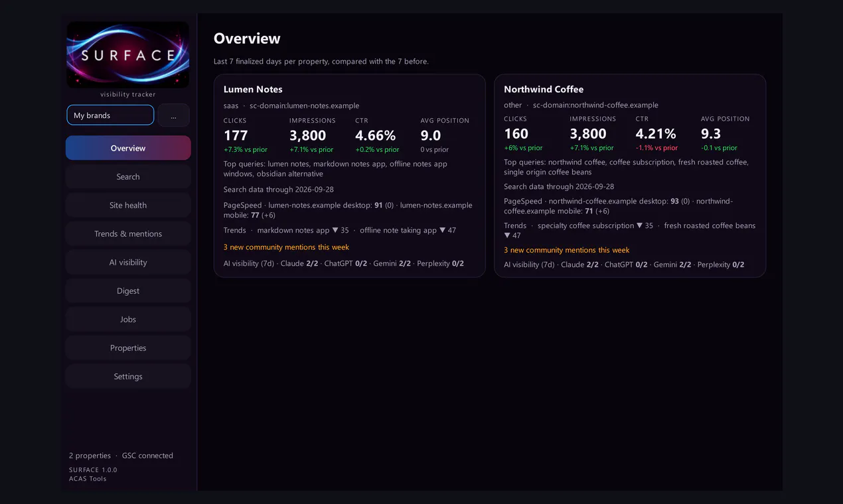Click the SURFACE logo image
This screenshot has width=843, height=504.
point(128,55)
